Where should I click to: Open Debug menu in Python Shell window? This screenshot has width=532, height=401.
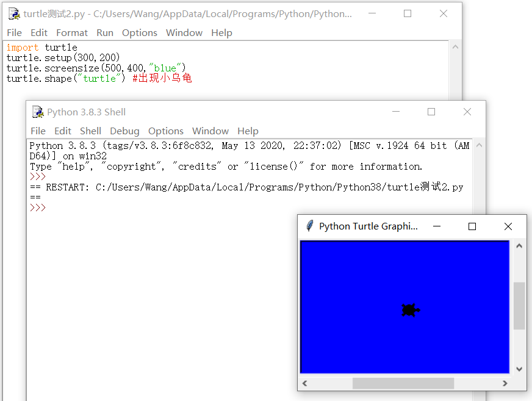coord(124,131)
